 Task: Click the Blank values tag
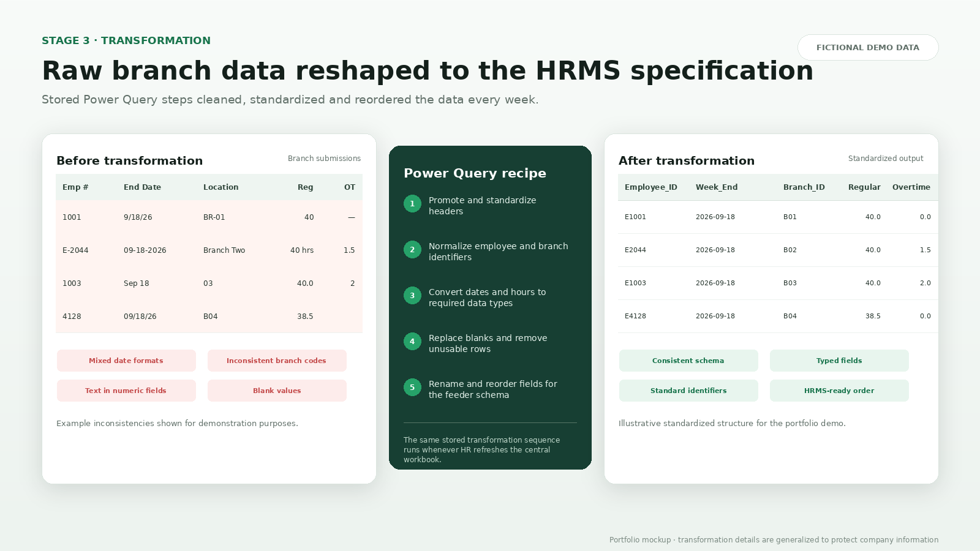click(x=277, y=391)
